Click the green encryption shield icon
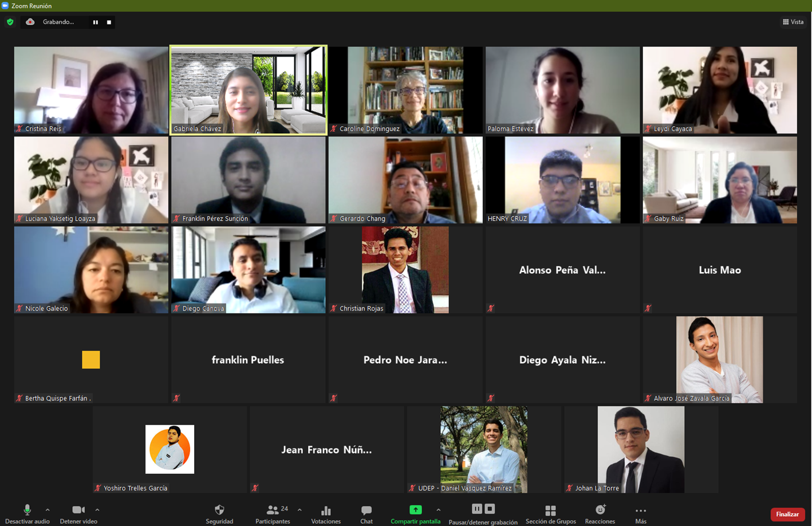 [x=10, y=22]
